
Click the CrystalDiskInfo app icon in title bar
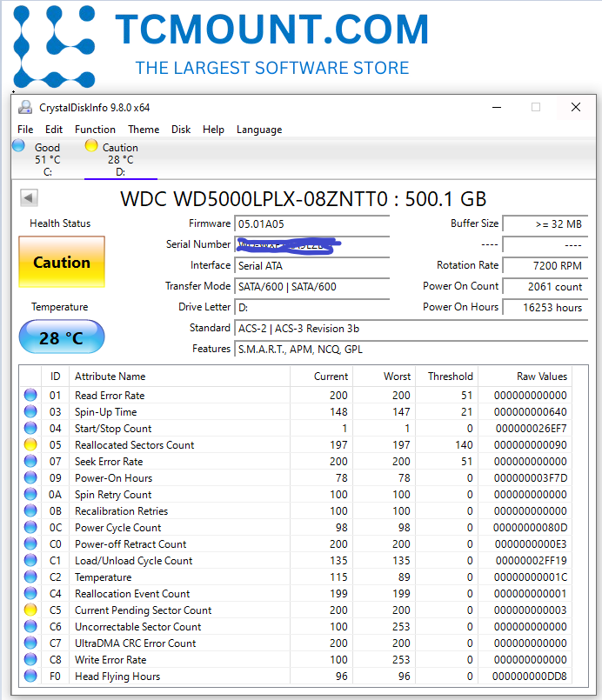click(26, 108)
